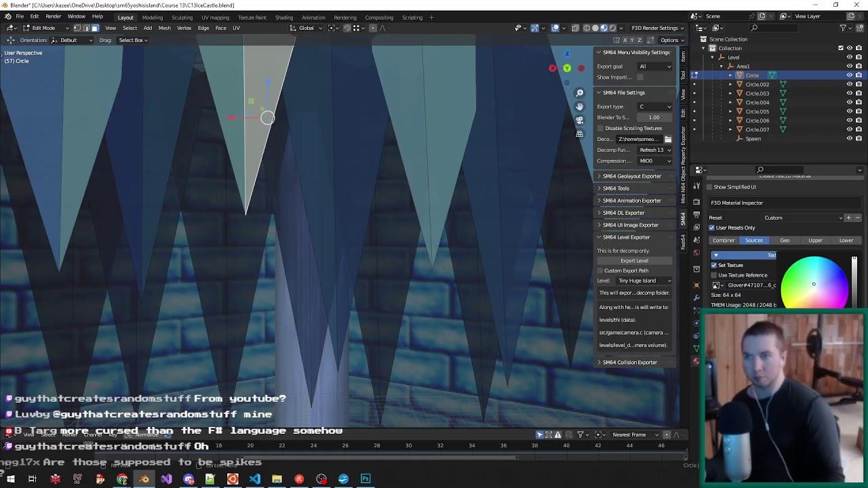Switch to the Sculpting workspace tab
The height and width of the screenshot is (488, 868).
(182, 18)
